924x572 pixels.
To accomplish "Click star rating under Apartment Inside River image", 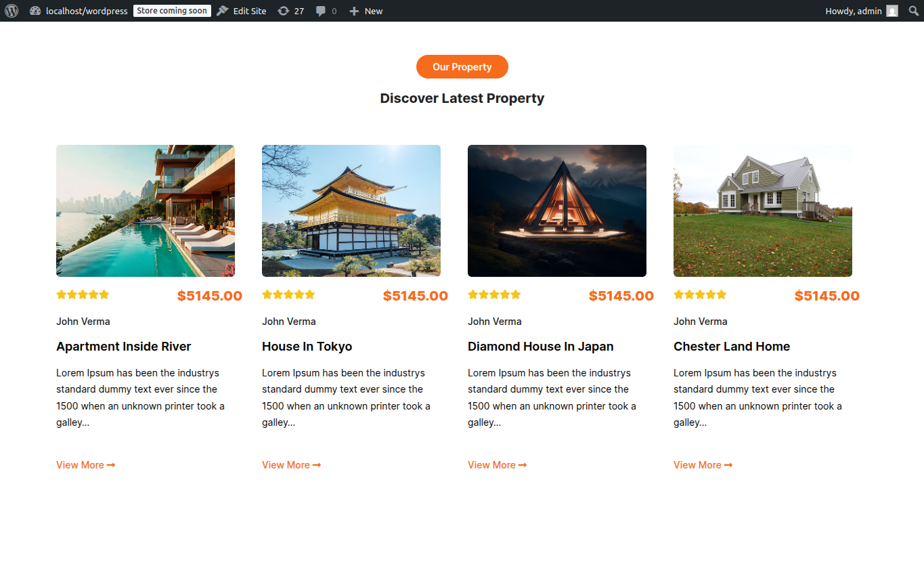I will tap(83, 294).
